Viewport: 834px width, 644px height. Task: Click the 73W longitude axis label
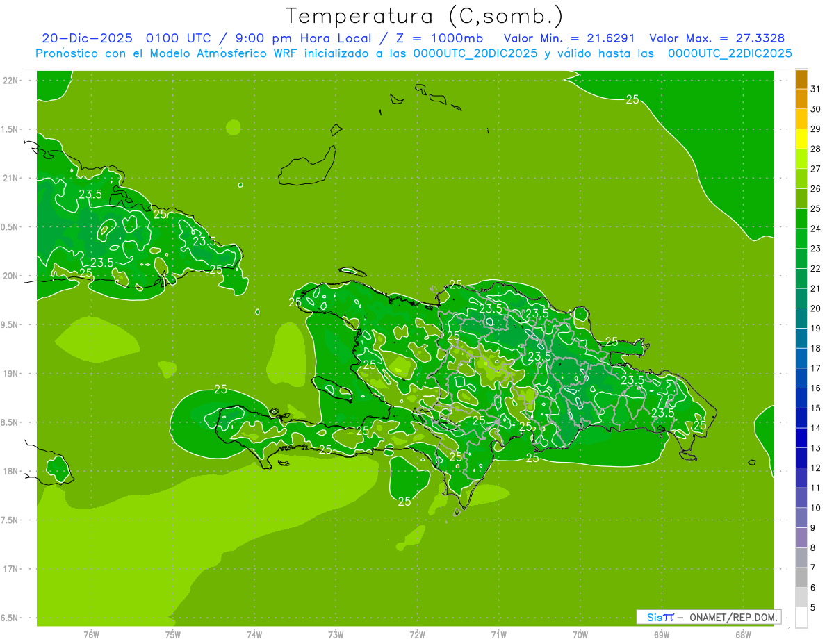point(336,635)
